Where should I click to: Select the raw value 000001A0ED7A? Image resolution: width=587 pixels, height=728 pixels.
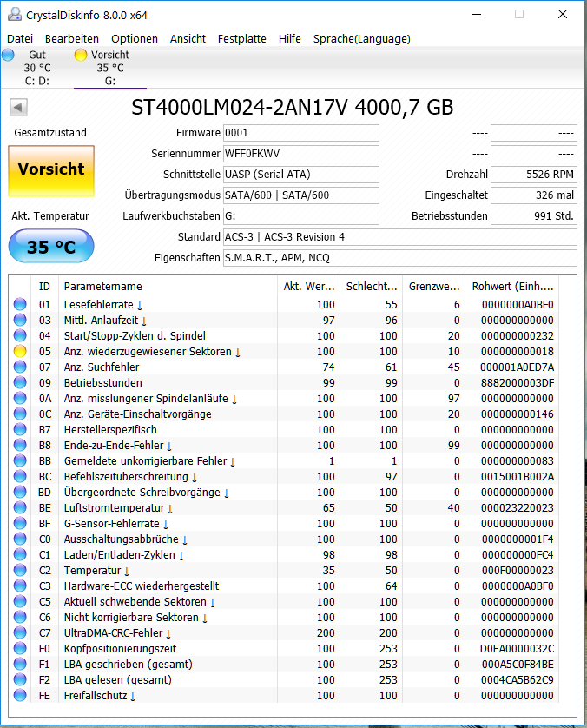point(517,367)
